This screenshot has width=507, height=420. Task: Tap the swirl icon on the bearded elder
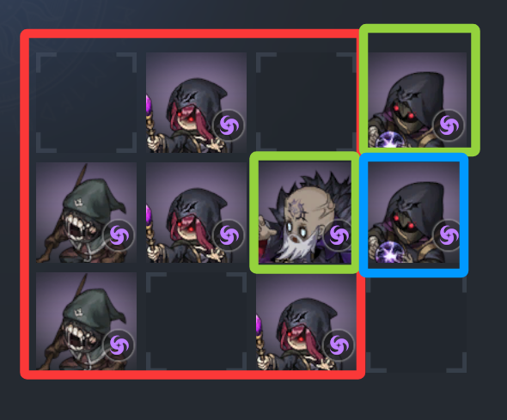[338, 234]
